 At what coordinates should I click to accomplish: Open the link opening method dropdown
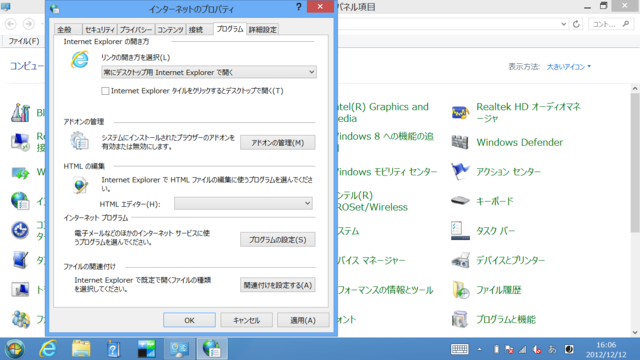click(209, 72)
